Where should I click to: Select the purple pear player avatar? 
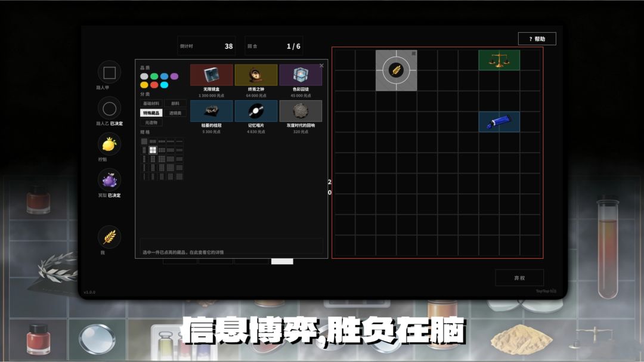[x=109, y=180]
